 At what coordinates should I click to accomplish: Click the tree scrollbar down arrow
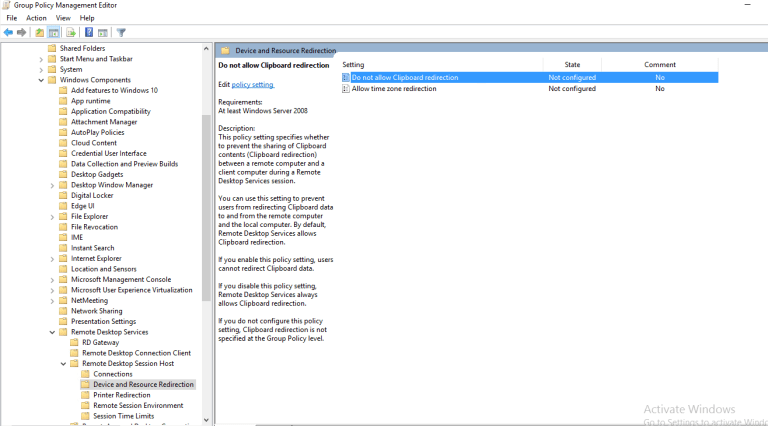(206, 420)
